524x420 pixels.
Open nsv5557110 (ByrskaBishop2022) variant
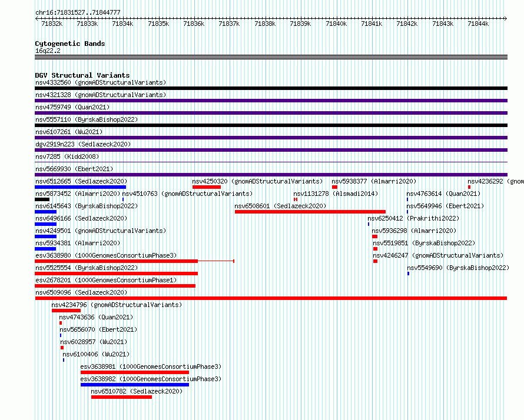tap(87, 119)
